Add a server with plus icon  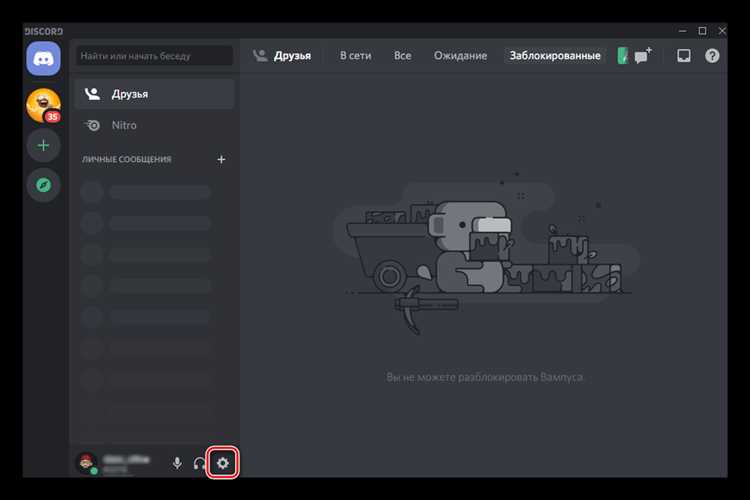44,145
